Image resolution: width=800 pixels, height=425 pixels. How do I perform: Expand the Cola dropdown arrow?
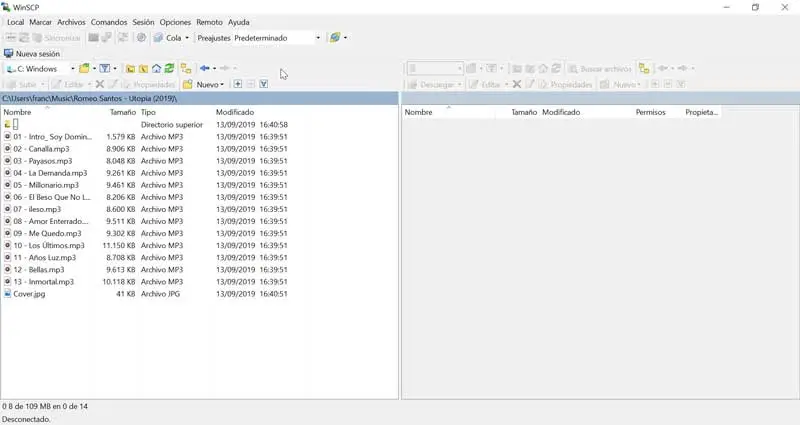[187, 38]
